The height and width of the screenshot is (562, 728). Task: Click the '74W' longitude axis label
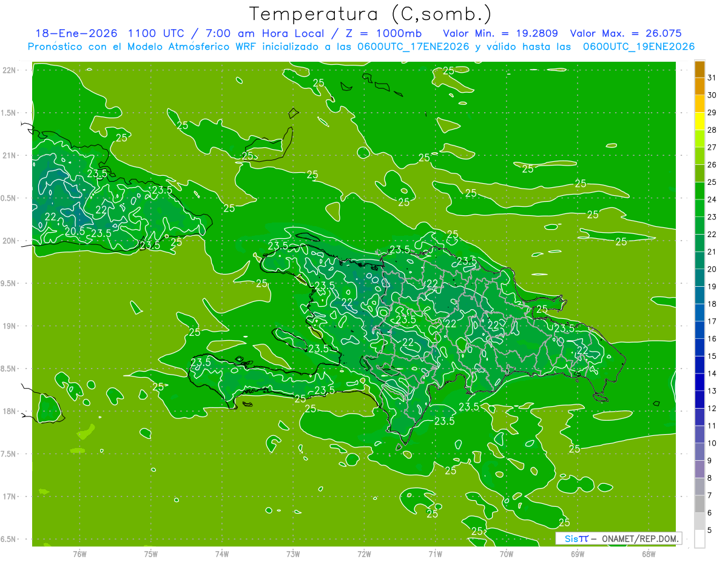[222, 554]
